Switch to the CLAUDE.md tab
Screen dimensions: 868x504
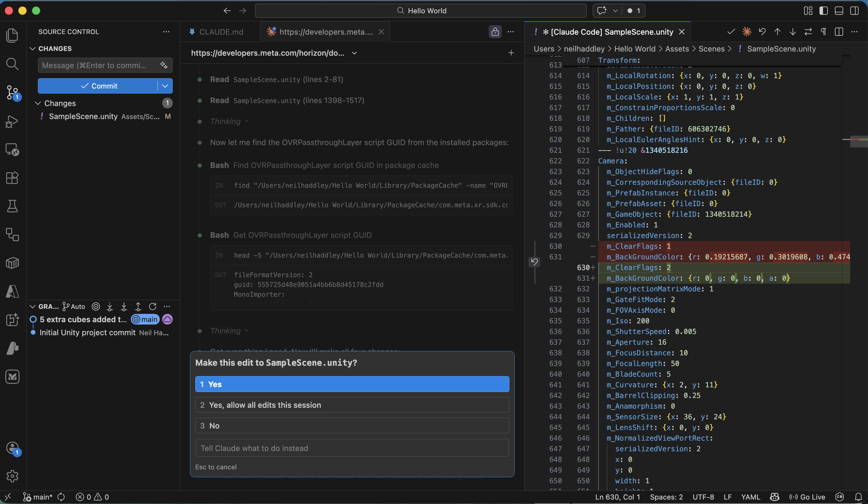(221, 32)
